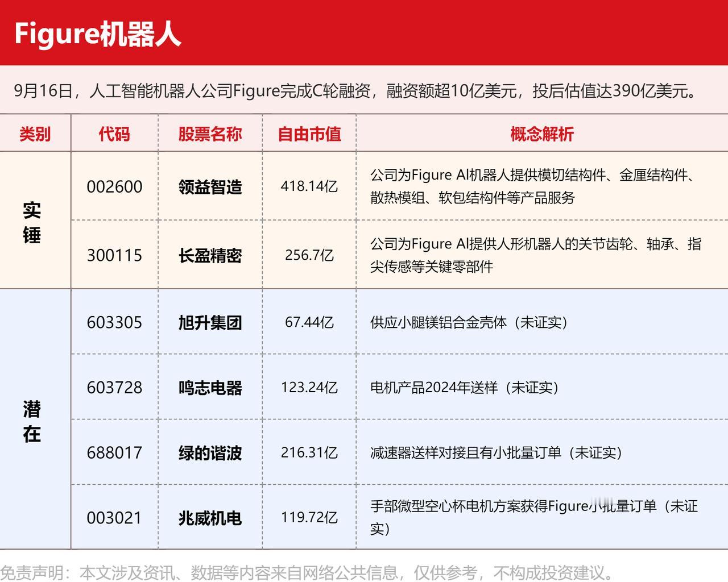Click the funding summary sentence starting "9月16日"
The height and width of the screenshot is (582, 728).
pos(357,90)
